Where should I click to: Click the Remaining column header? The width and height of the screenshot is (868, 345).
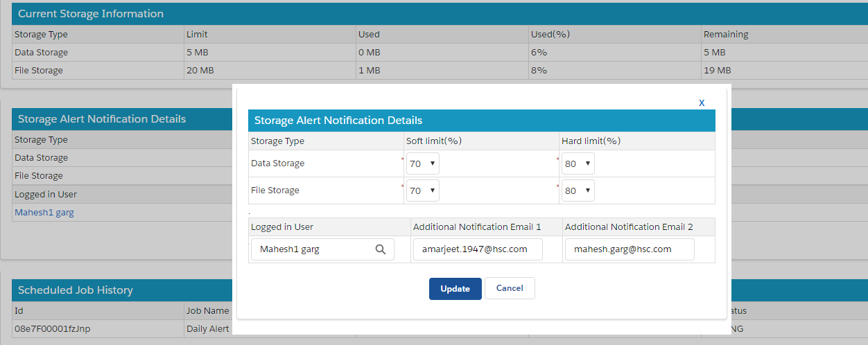coord(726,34)
